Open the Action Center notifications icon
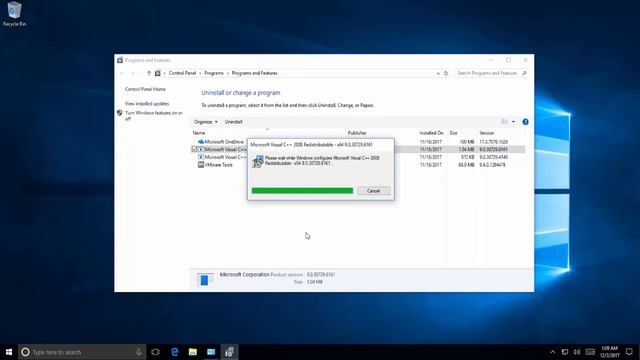Screen dimensions: 640x360 [x=629, y=352]
